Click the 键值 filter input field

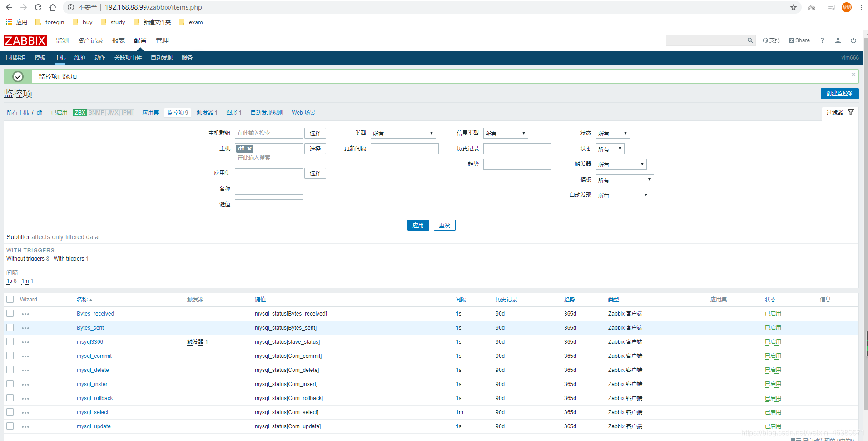(x=269, y=204)
